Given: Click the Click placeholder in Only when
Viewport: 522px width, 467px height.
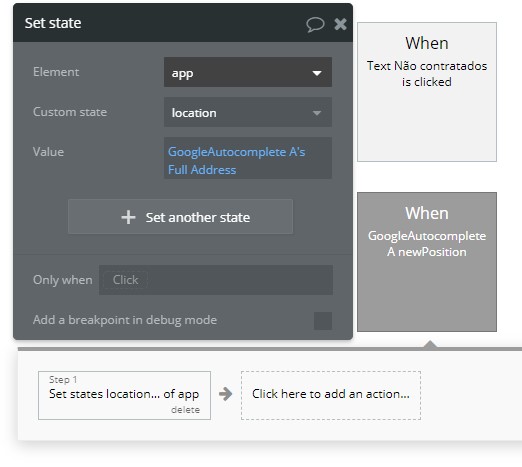Looking at the screenshot, I should point(125,280).
